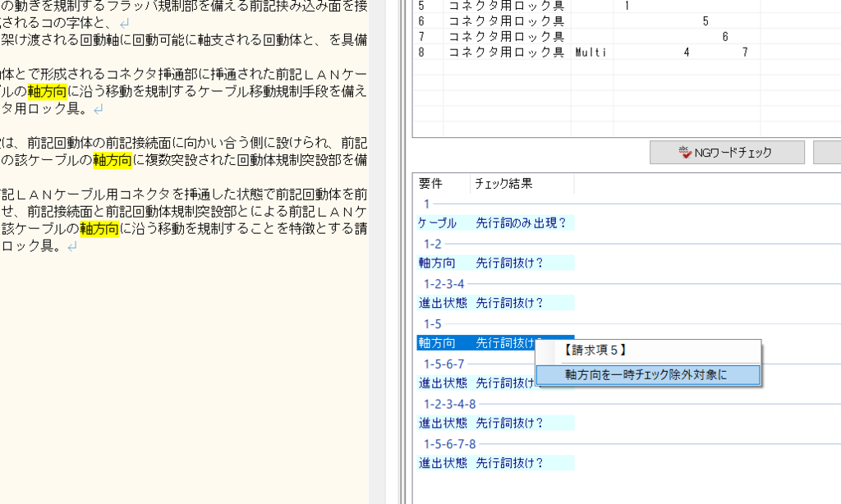Sort by the チェック結果 column header

pyautogui.click(x=503, y=184)
